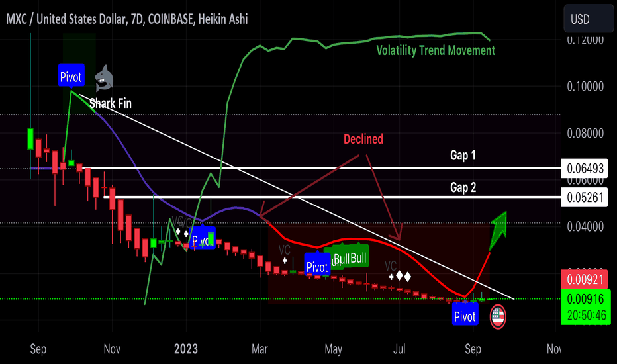Click the 20:50:46 countdown timer
The image size is (617, 364).
pos(587,315)
